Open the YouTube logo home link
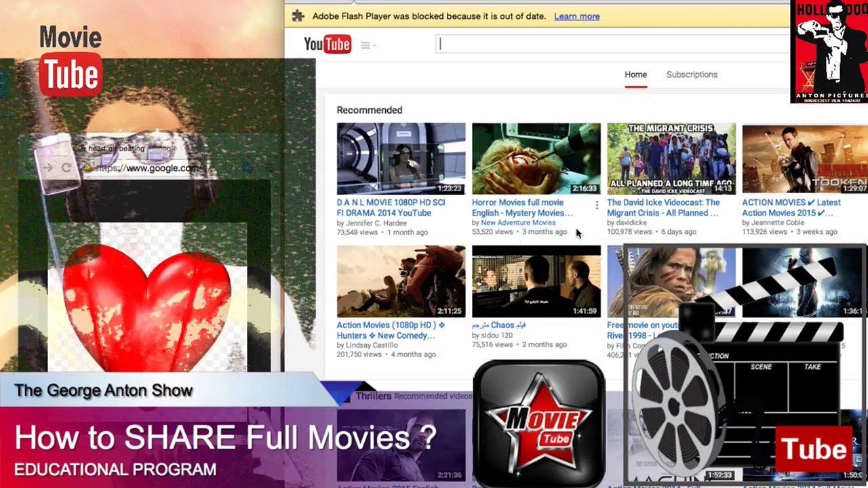Screen dimensions: 868x488 pyautogui.click(x=328, y=45)
